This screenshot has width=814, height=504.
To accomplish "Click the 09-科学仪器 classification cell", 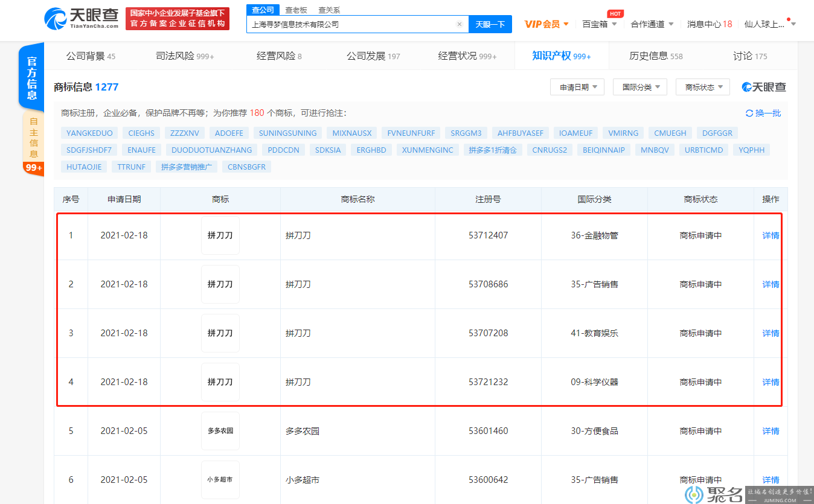I will [594, 382].
